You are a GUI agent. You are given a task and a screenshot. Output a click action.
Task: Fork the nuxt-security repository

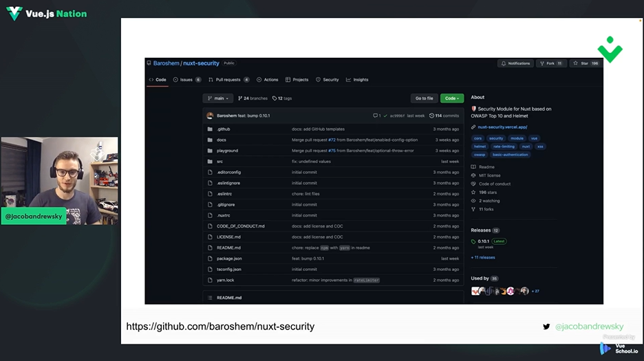click(x=550, y=63)
